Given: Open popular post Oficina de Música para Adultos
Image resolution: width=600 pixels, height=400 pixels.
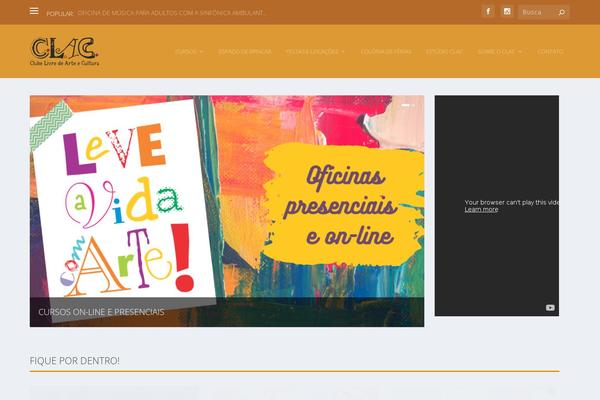Looking at the screenshot, I should coord(171,13).
